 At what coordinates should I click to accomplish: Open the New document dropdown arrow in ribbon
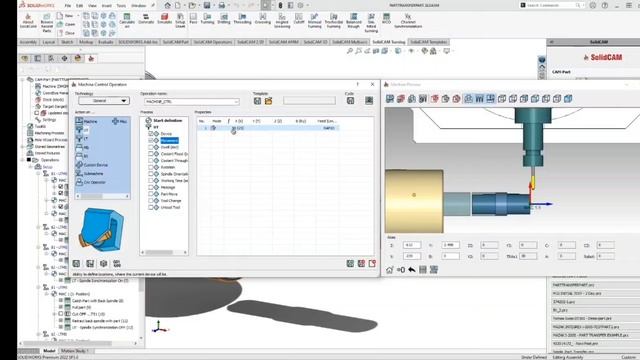[78, 16]
